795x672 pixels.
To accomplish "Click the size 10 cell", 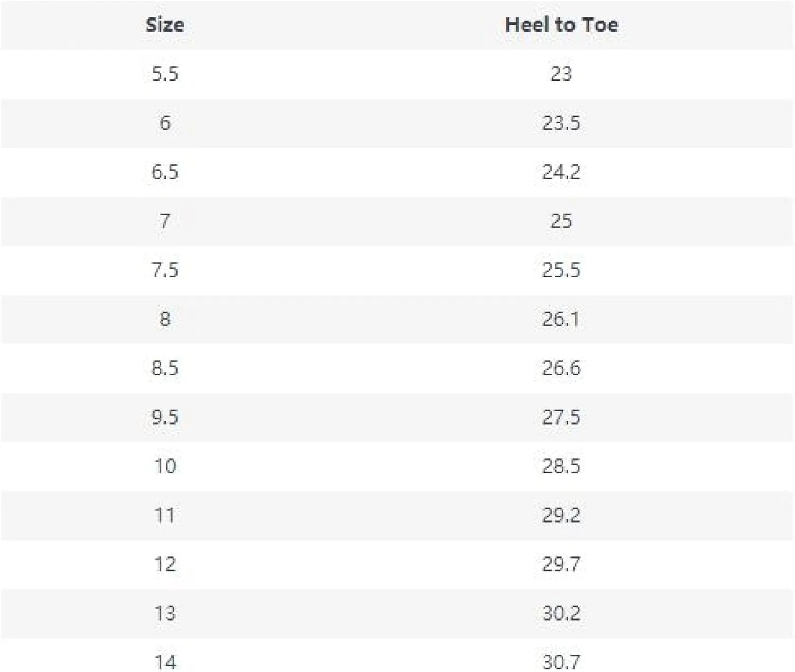I will click(x=165, y=466).
